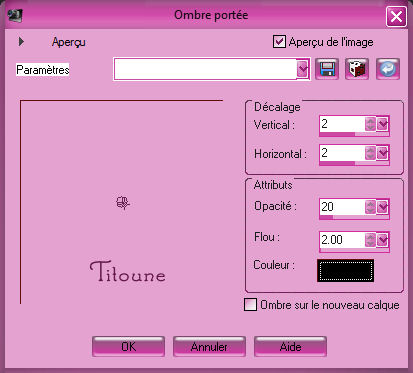
Task: Click the black Couleur swatch
Action: [x=345, y=271]
